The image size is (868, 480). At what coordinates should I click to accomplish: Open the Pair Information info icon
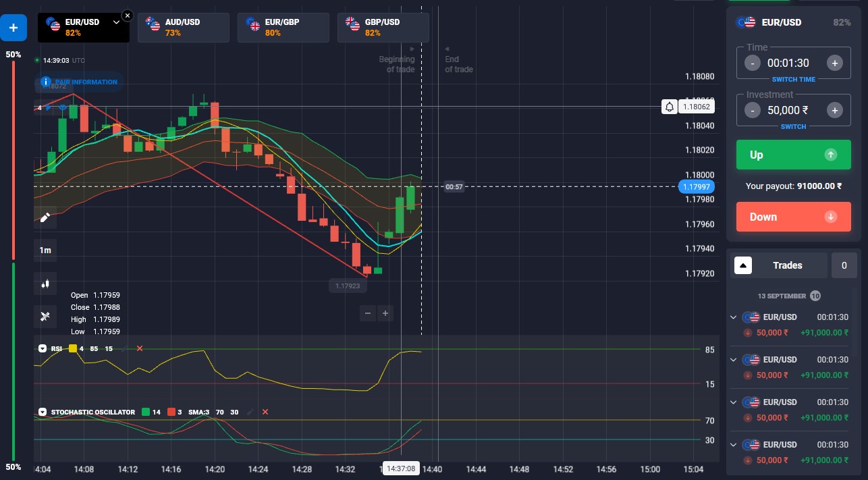click(46, 82)
